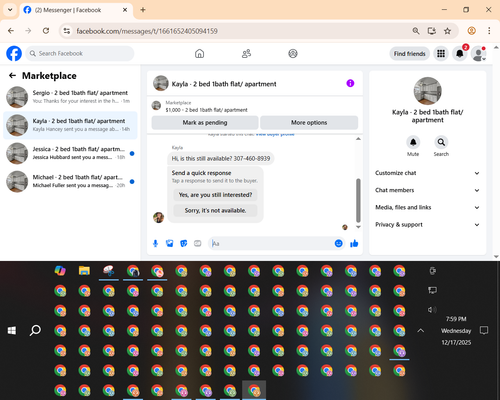Send a voice clip with microphone icon
Screen dimensions: 500x400
point(155,244)
